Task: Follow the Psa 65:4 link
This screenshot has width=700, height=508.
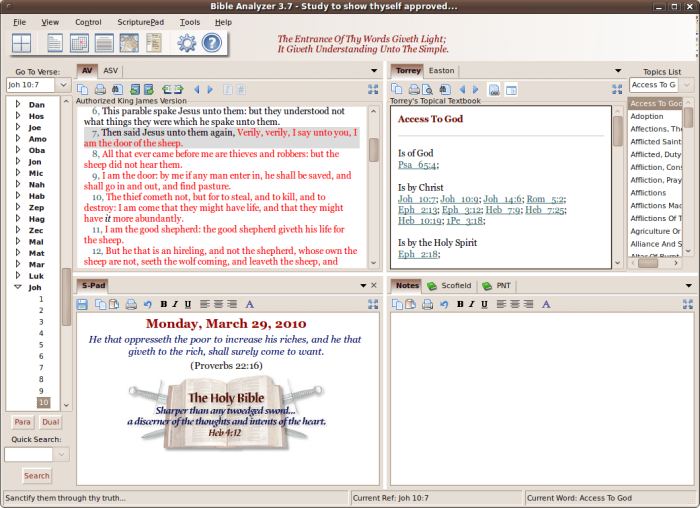Action: (x=417, y=165)
